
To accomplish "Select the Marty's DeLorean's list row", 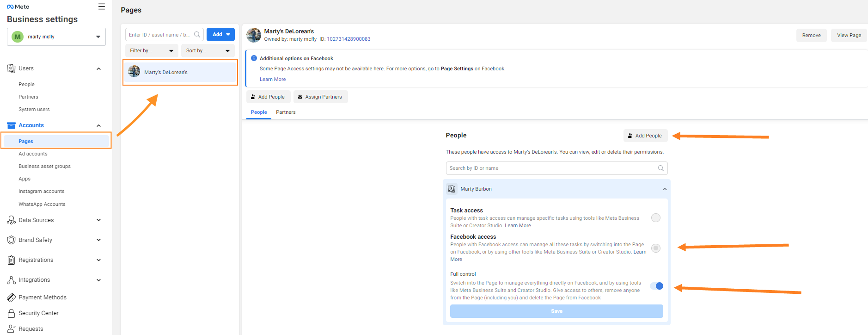I will tap(180, 72).
